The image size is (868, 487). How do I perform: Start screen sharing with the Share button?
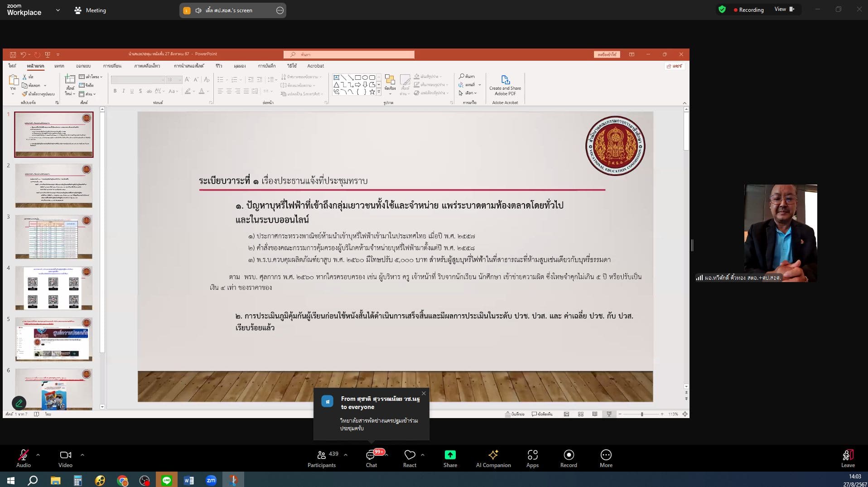coord(450,455)
